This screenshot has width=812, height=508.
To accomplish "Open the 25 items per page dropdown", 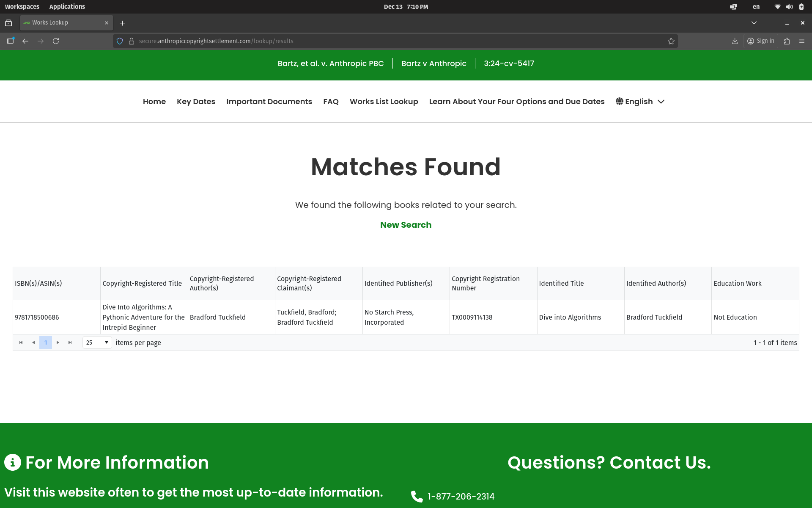I will 97,342.
